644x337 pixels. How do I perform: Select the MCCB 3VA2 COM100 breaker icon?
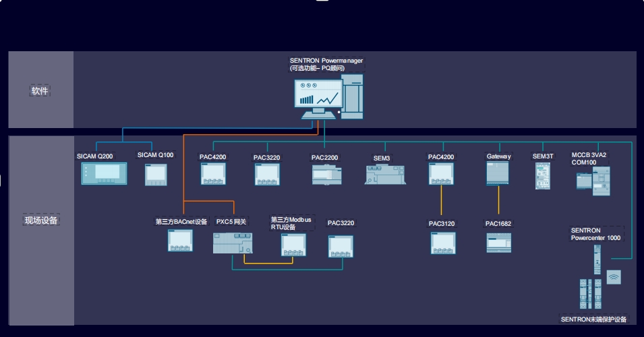593,181
